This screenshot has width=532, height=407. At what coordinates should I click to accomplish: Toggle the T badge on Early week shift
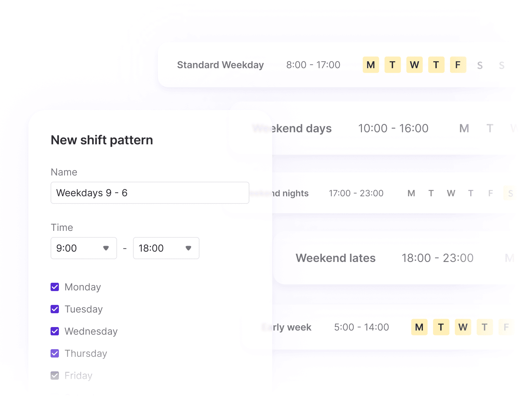441,327
